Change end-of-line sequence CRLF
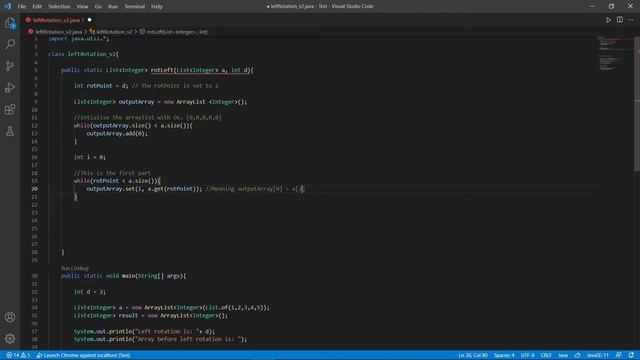This screenshot has height=360, width=640. (546, 355)
